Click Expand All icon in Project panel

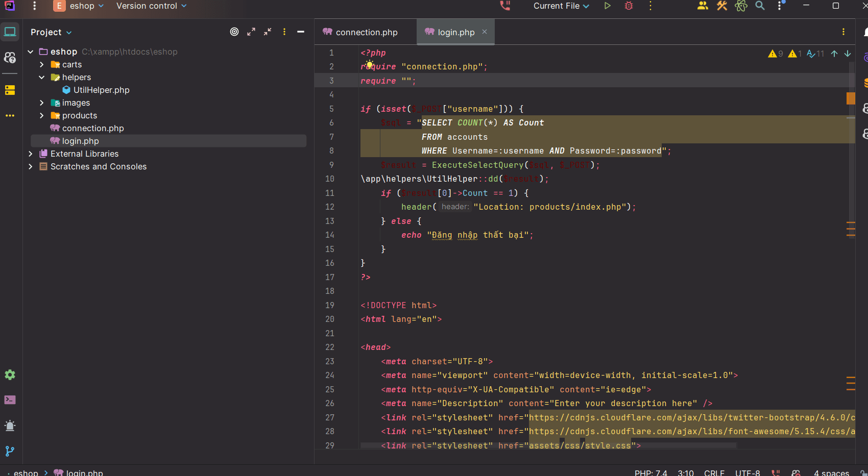pos(251,32)
